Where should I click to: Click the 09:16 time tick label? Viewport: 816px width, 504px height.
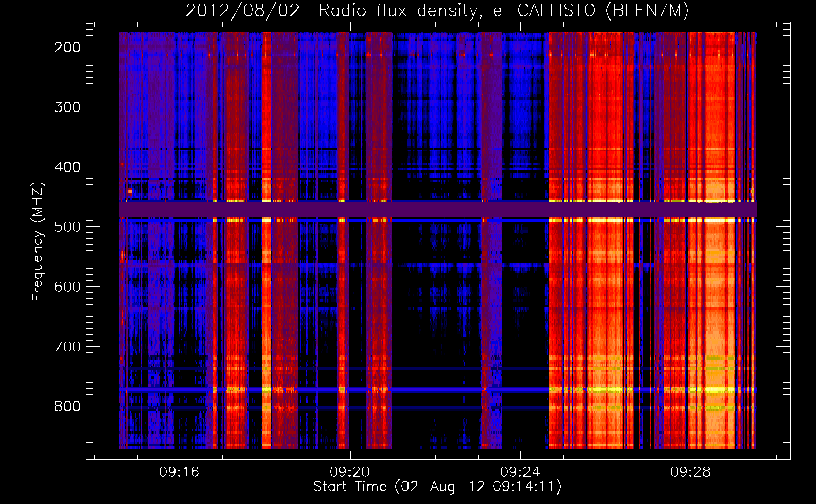click(180, 472)
